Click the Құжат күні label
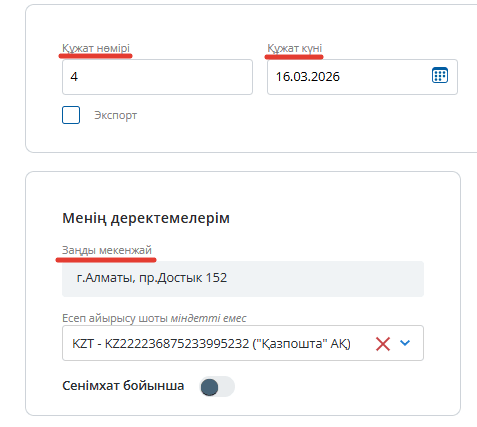 295,48
